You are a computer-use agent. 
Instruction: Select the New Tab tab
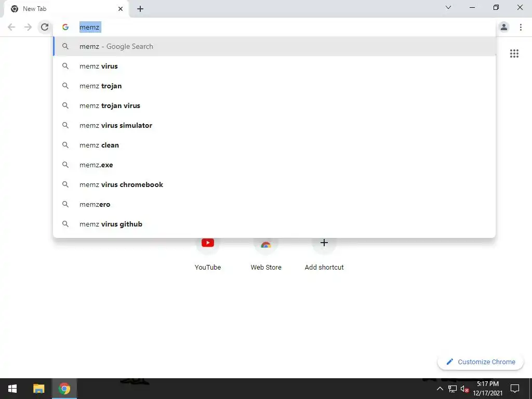[66, 9]
